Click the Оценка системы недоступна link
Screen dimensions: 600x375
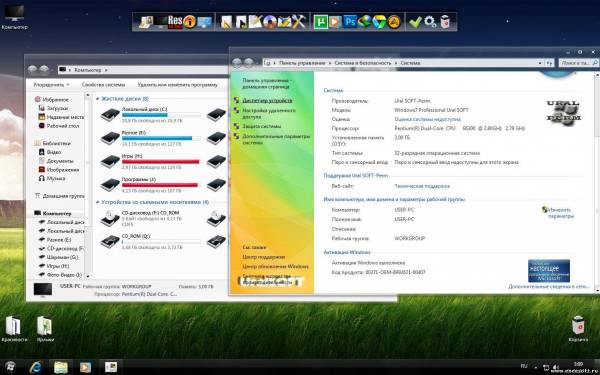pos(427,119)
